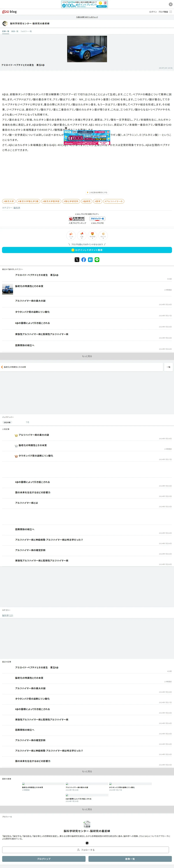This screenshot has height=868, width=174.
Task: Open the blue car article image
Action: tap(87, 49)
